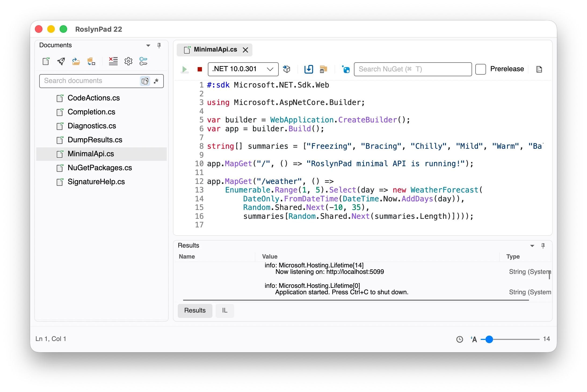This screenshot has width=587, height=392.
Task: Select the 'Now listening on' result row
Action: point(363,268)
